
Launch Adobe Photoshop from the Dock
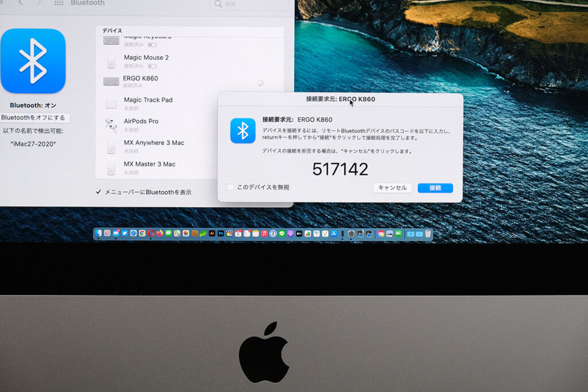click(221, 233)
